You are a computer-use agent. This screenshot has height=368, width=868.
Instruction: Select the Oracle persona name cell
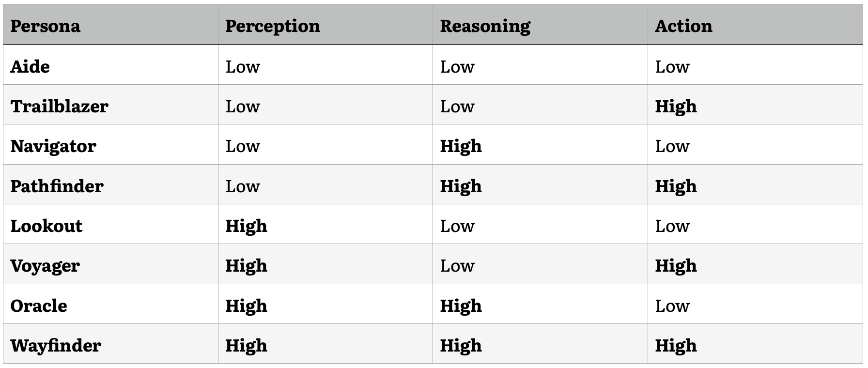tap(39, 306)
